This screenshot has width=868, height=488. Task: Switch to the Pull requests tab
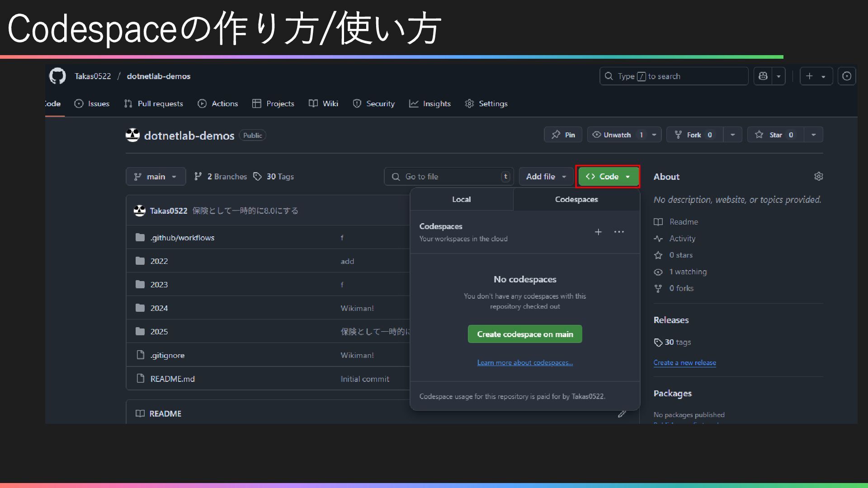tap(153, 103)
